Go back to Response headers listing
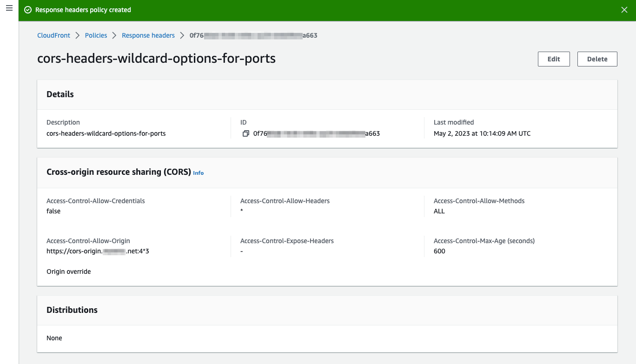The height and width of the screenshot is (364, 636). (148, 35)
